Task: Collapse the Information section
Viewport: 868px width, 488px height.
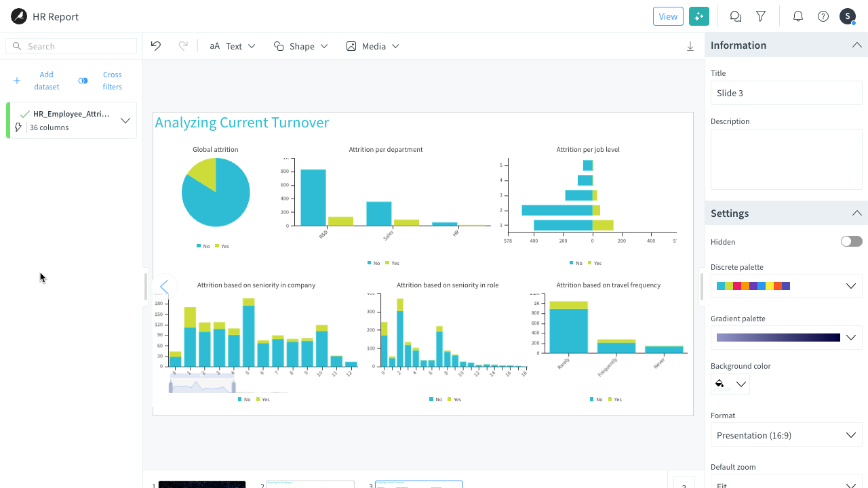Action: coord(856,45)
